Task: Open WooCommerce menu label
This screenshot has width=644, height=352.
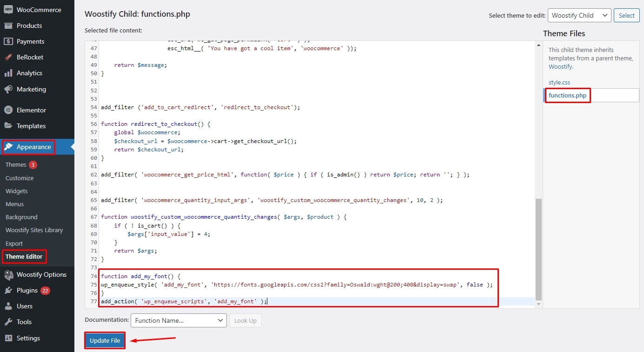Action: click(x=39, y=10)
